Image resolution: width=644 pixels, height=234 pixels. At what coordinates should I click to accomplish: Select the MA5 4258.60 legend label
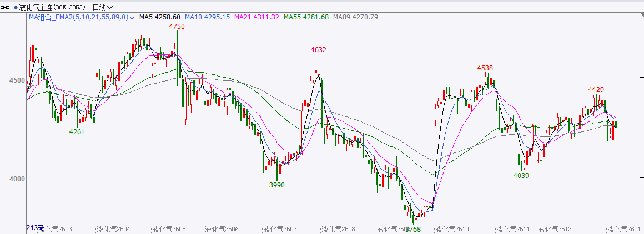pos(159,17)
